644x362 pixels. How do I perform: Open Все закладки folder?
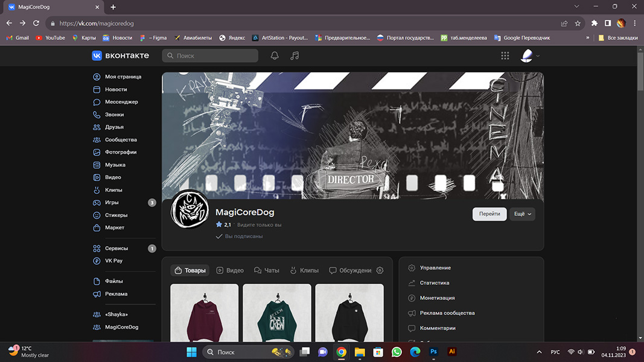pyautogui.click(x=618, y=38)
